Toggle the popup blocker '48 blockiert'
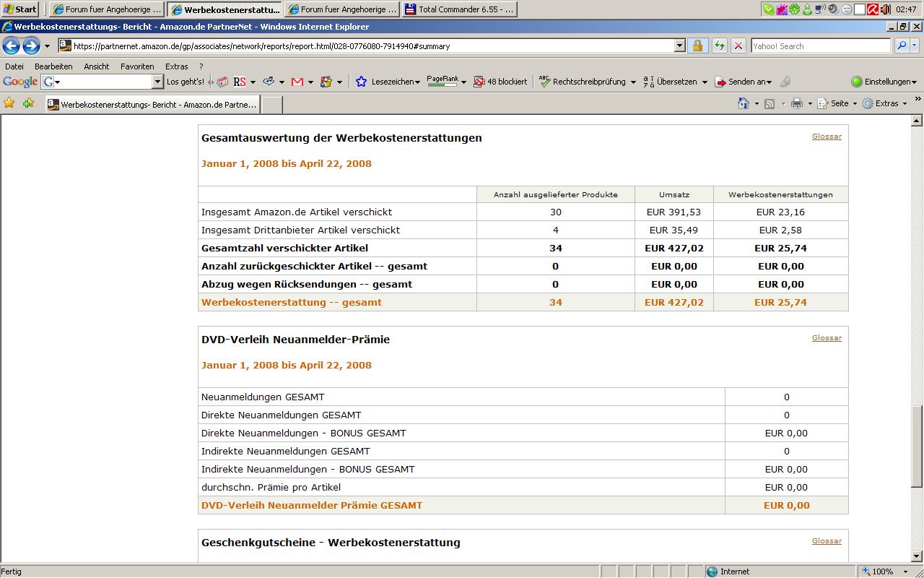The image size is (924, 578). pyautogui.click(x=500, y=82)
